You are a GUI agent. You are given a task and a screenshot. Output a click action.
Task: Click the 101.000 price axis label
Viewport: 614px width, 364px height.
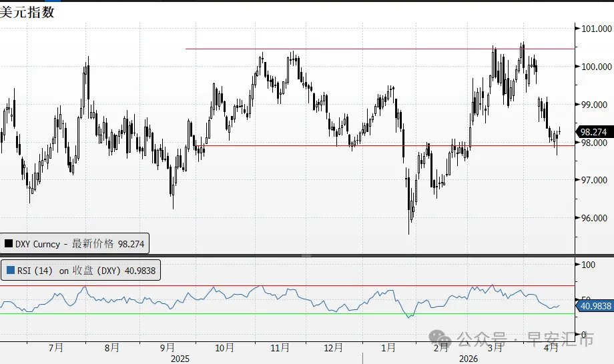coord(596,29)
